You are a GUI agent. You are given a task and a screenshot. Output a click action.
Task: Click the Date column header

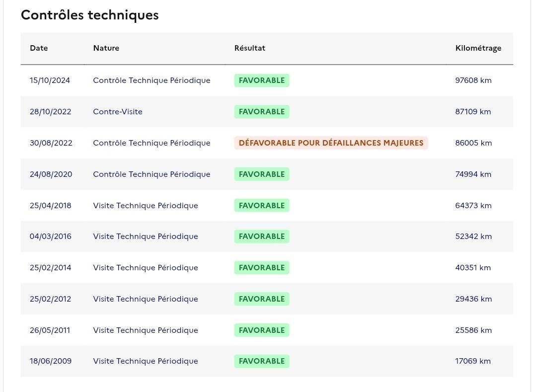click(39, 48)
